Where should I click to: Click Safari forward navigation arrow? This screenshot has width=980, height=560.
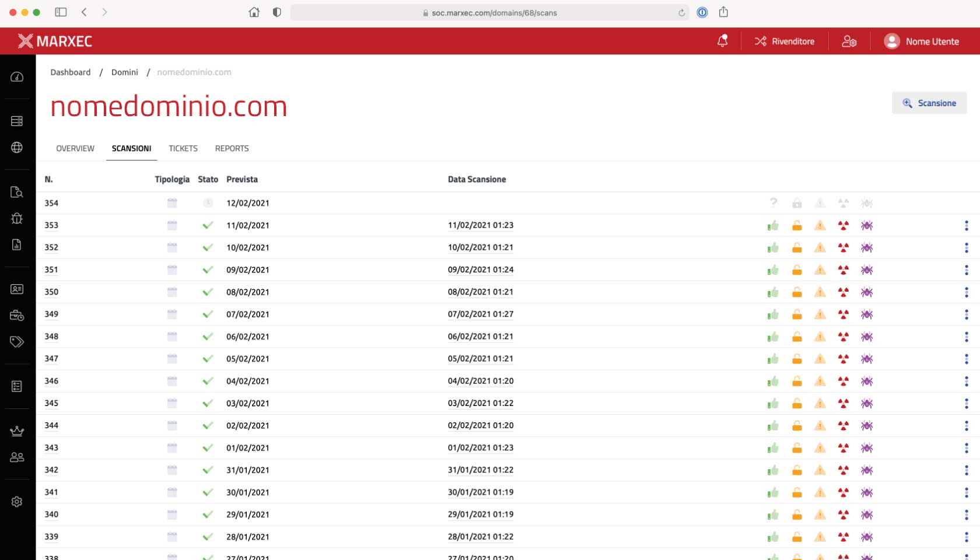pyautogui.click(x=104, y=12)
